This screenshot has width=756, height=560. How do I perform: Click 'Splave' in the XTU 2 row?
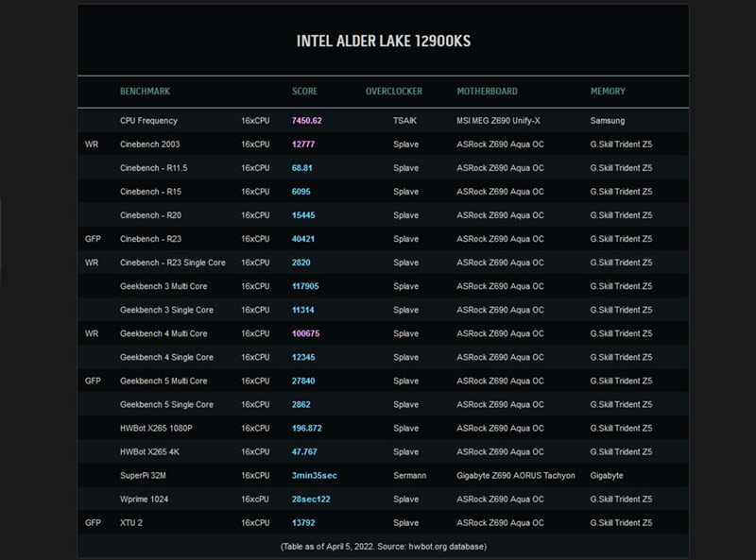pyautogui.click(x=405, y=522)
